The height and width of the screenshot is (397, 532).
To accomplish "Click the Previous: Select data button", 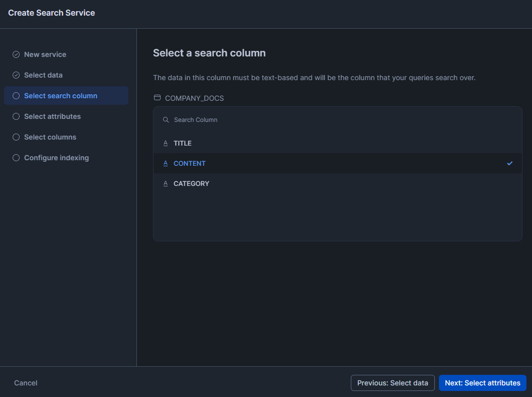I will (393, 382).
